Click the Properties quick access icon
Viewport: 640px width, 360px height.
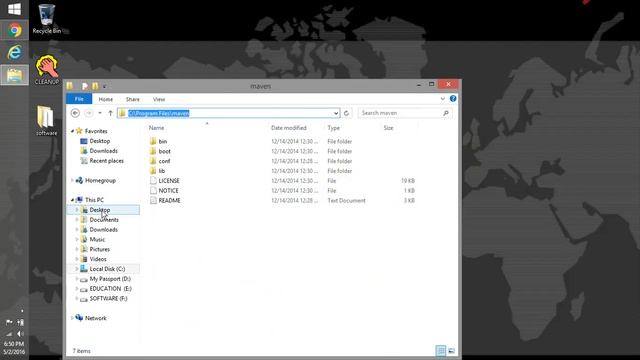coord(84,86)
